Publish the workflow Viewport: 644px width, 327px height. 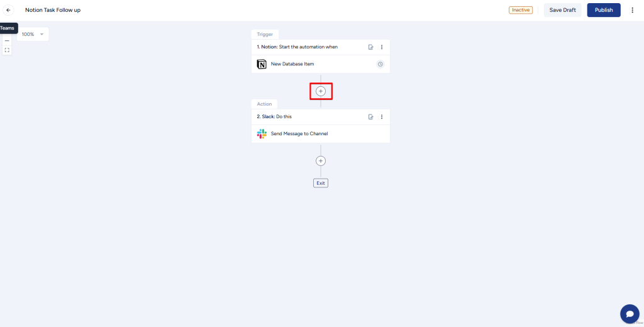point(604,10)
